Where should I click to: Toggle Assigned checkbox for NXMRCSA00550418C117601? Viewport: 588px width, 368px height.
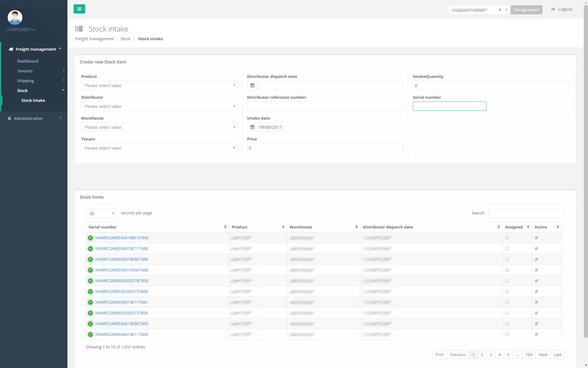(507, 302)
